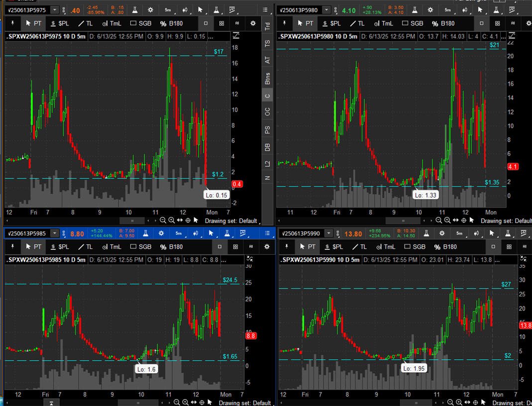Zoom out on the P5985 chart
Screen dimensions: 532x406
177,403
